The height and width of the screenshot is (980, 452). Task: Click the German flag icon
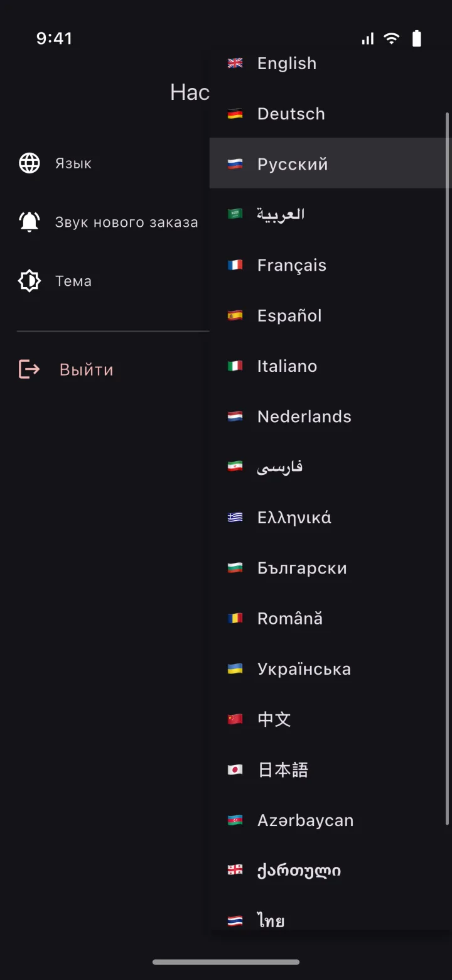tap(235, 114)
